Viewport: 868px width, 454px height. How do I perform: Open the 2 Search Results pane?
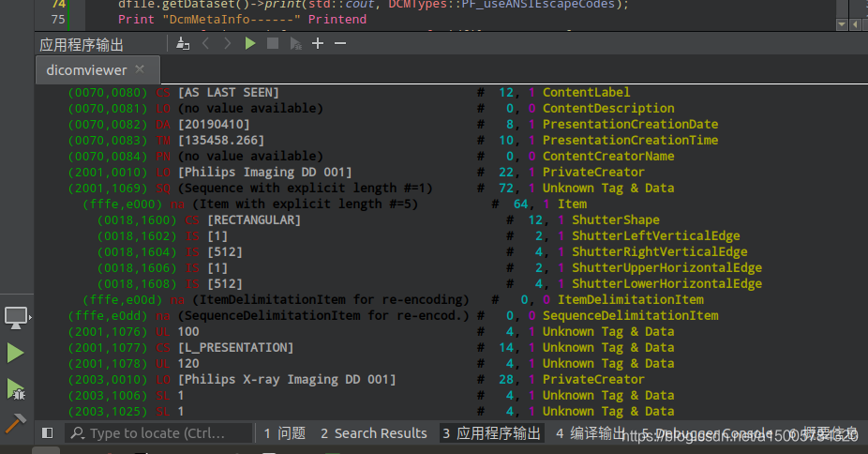point(374,433)
